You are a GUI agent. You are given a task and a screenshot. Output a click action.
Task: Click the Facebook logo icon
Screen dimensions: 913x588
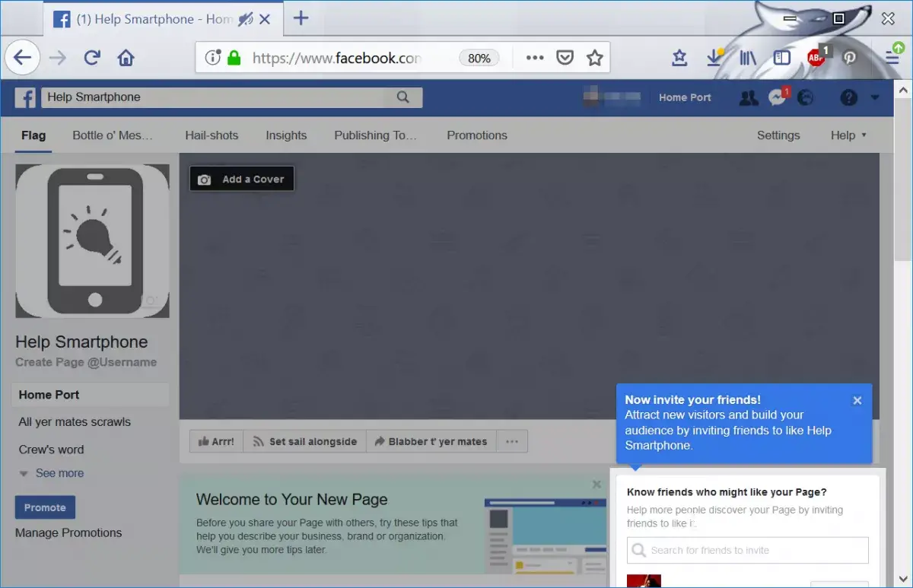(x=26, y=97)
